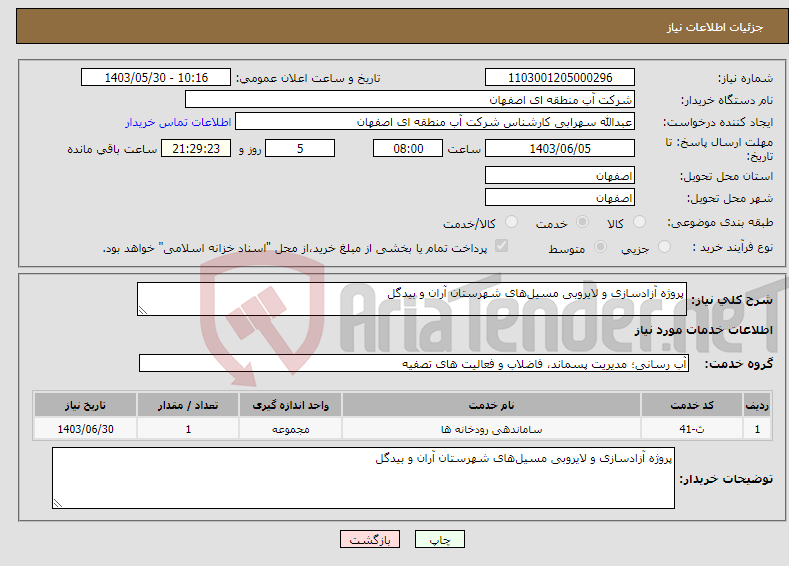Click the row number cell in the ث-41 row
789x566 pixels.
pyautogui.click(x=757, y=429)
